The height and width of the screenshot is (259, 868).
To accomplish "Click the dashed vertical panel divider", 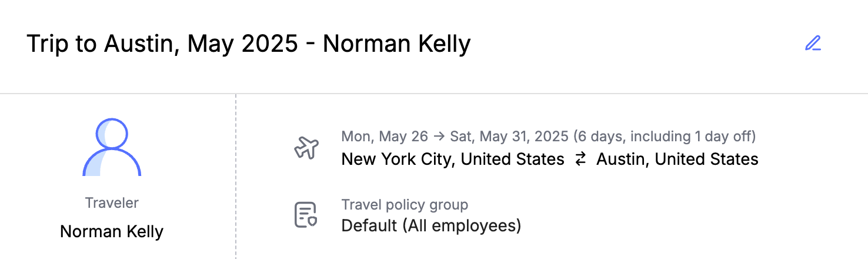I will click(x=236, y=177).
